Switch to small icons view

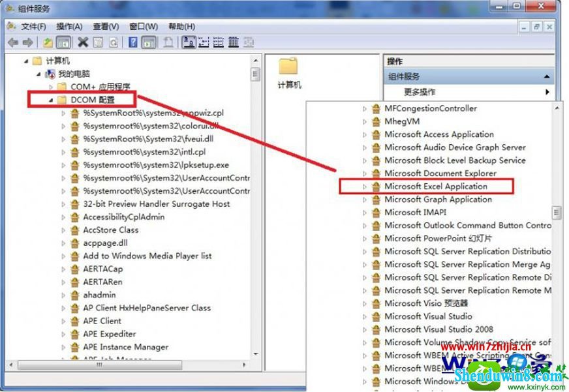(x=204, y=42)
